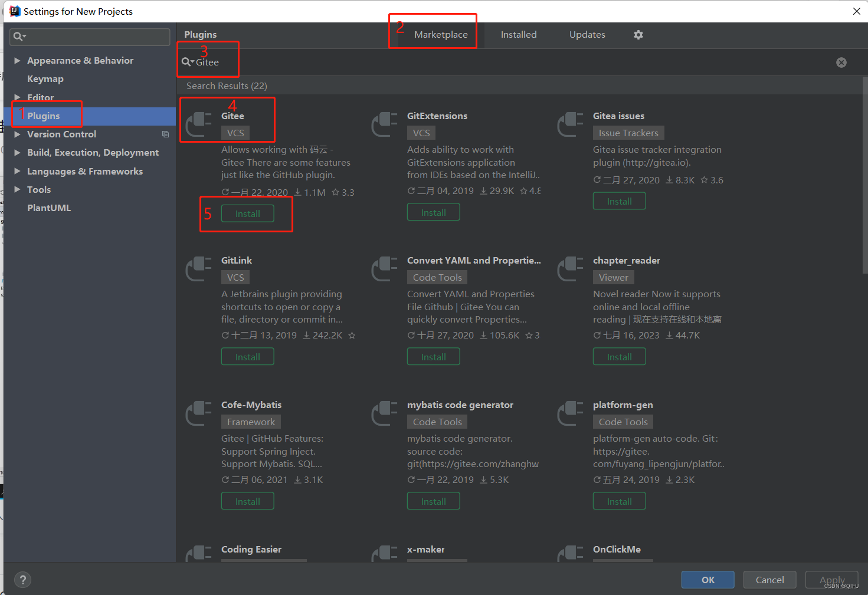Click the OK button
Viewport: 868px width, 595px height.
tap(708, 580)
